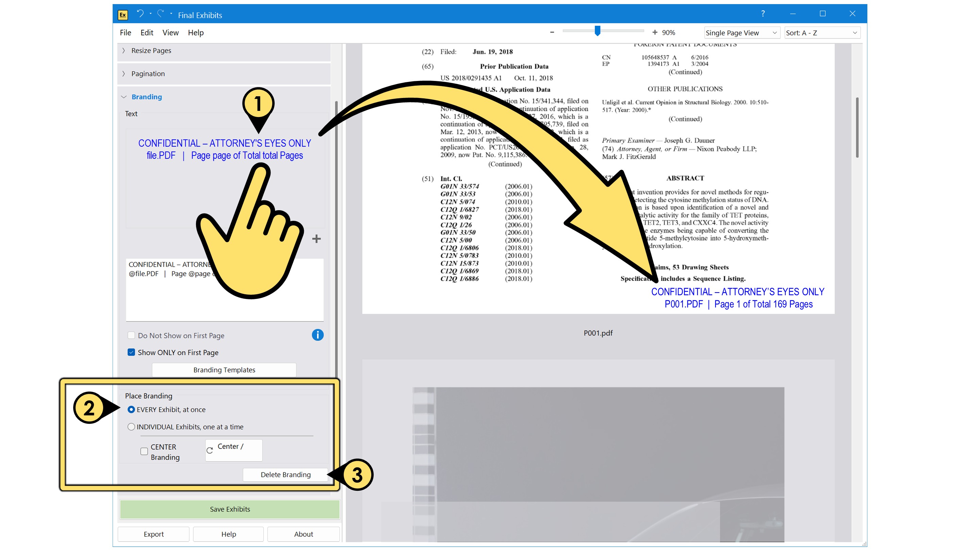Select INDIVIDUAL Exhibits, one at a time
This screenshot has width=980, height=551.
coord(131,427)
